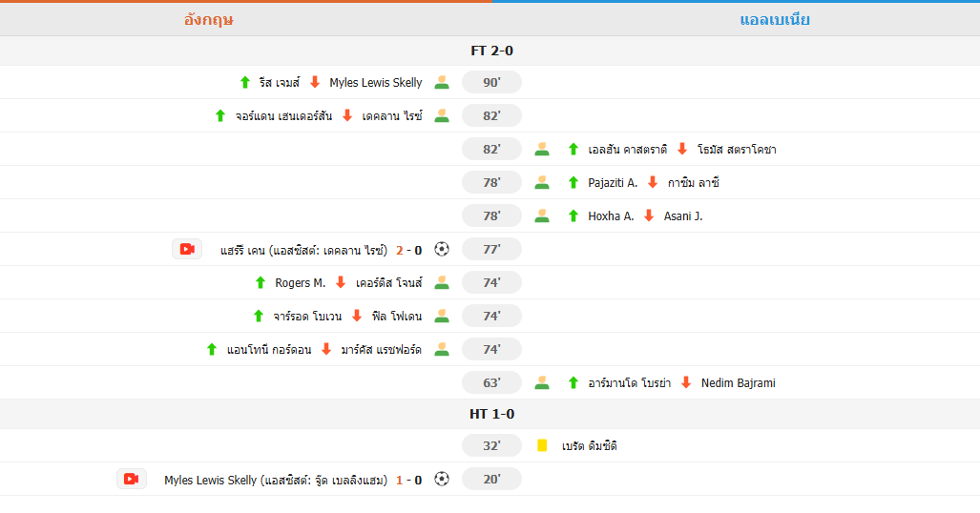The width and height of the screenshot is (980, 513).
Task: Click the football icon at 20' goal
Action: (x=442, y=480)
